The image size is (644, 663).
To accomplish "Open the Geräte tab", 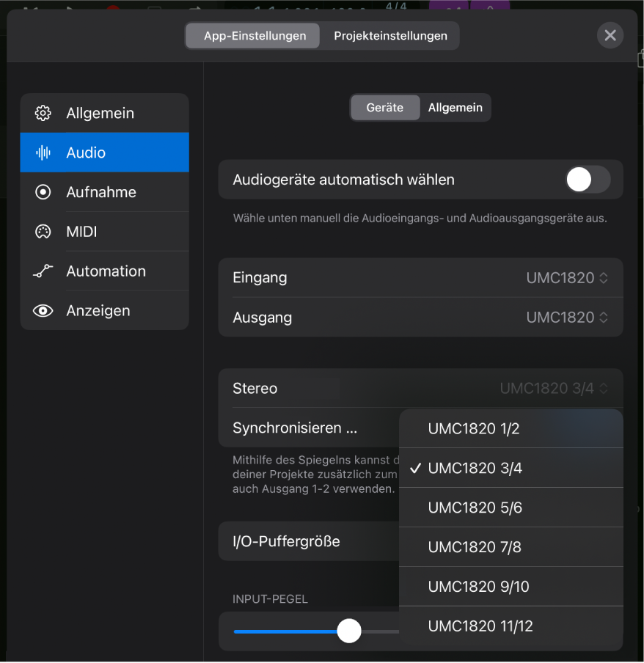I will 384,107.
